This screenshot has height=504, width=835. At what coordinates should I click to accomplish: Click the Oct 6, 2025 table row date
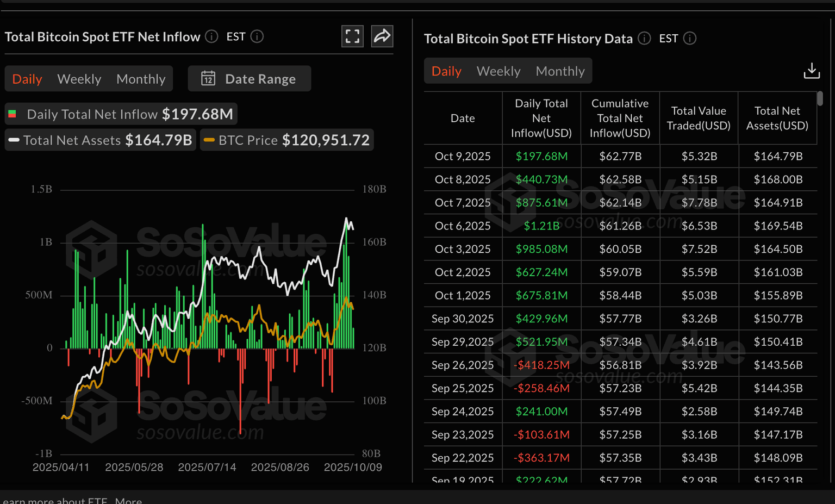463,226
